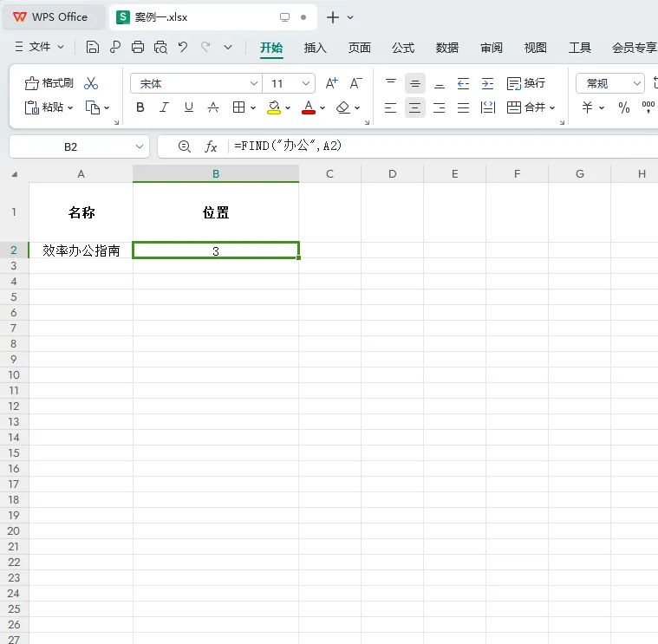Viewport: 658px width, 644px height.
Task: Click the Format Painter button
Action: 49,83
